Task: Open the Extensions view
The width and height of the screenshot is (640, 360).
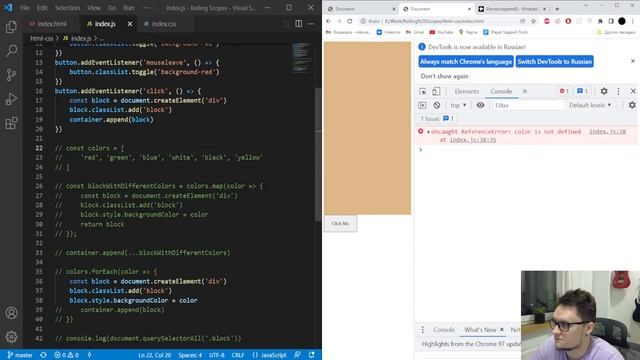Action: pos(11,123)
